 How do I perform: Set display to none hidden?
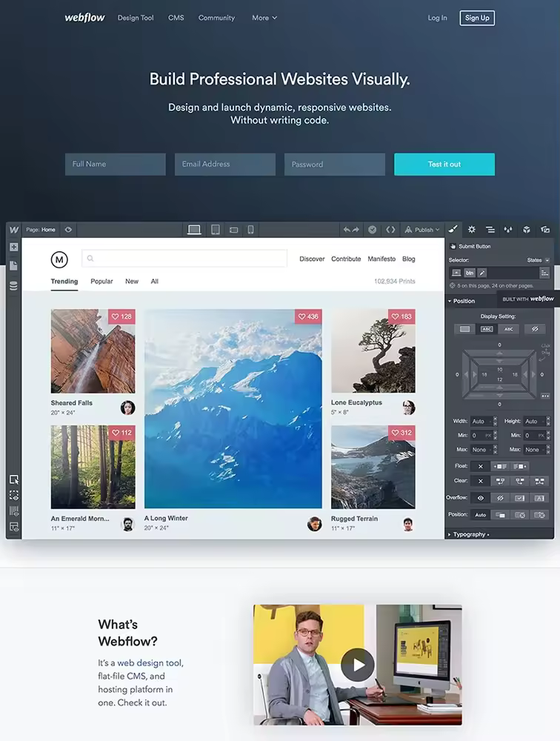[535, 329]
